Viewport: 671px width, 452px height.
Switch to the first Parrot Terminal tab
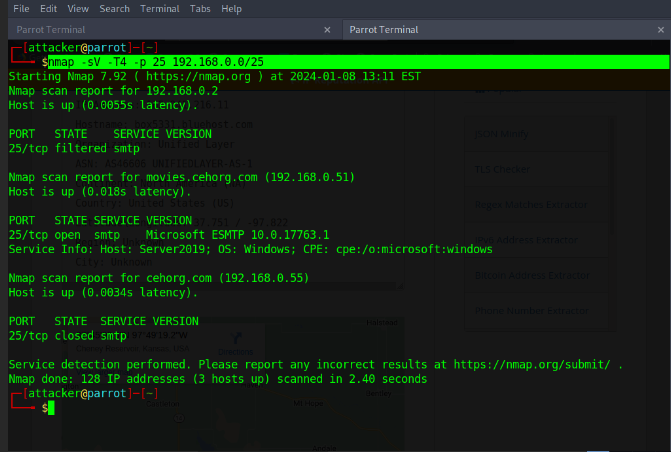(51, 30)
